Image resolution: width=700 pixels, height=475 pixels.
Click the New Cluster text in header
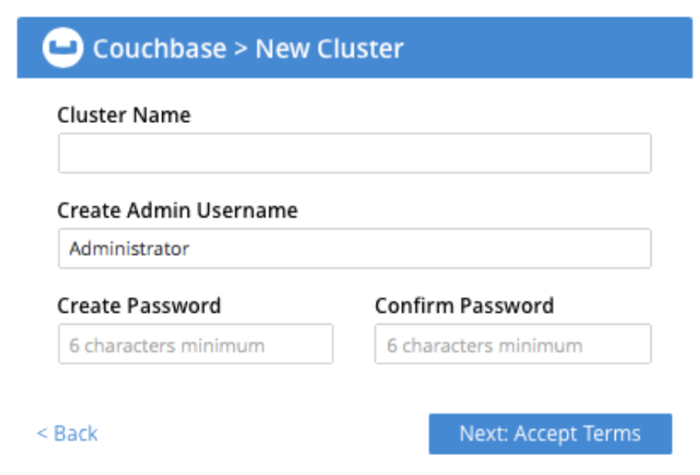coord(329,48)
